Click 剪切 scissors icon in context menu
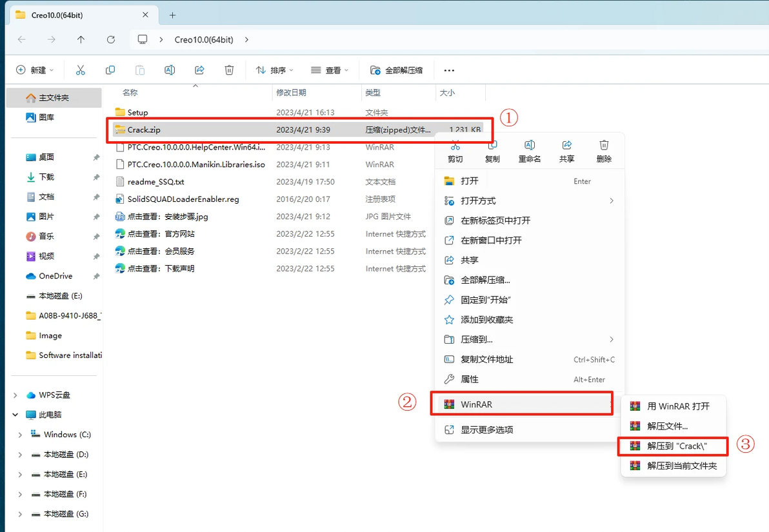 [455, 146]
